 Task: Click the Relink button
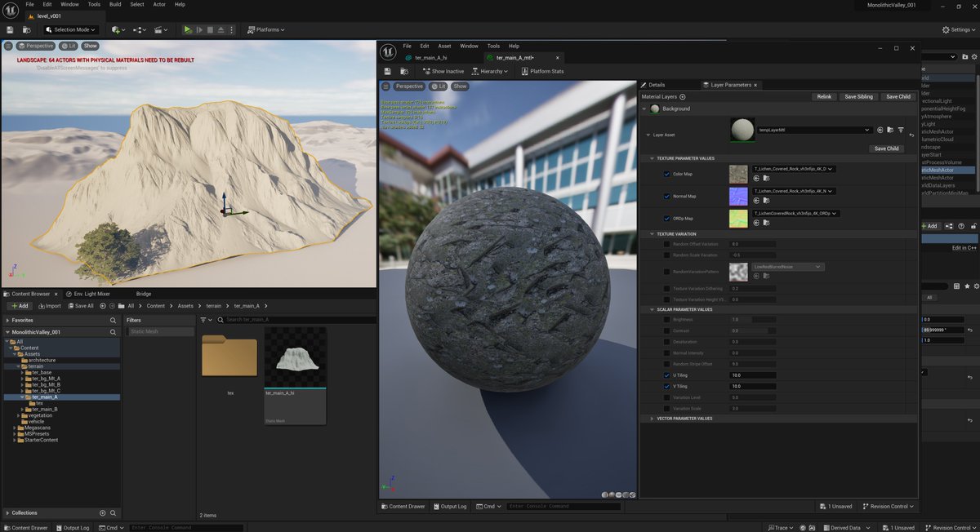pyautogui.click(x=824, y=96)
